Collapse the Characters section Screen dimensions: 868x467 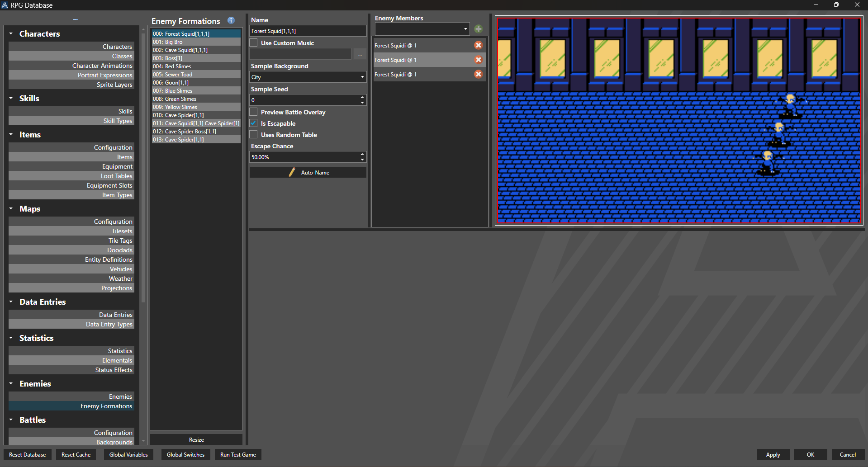tap(11, 33)
